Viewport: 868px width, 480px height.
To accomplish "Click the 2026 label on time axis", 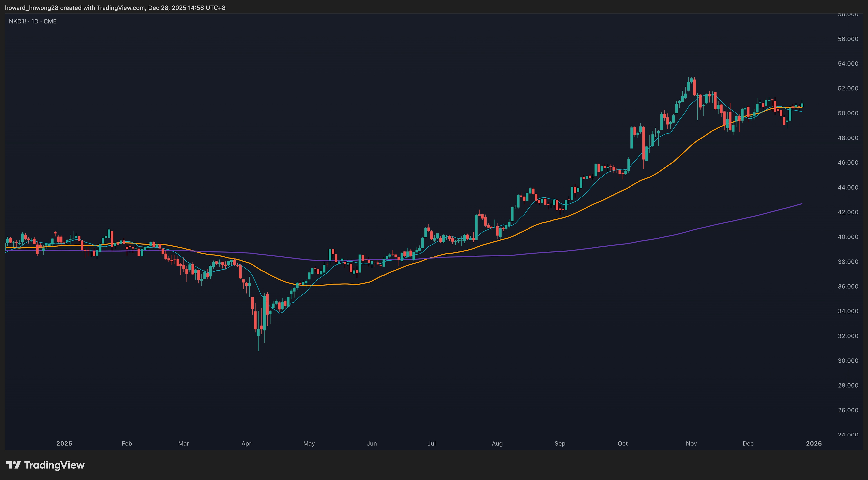I will 814,443.
